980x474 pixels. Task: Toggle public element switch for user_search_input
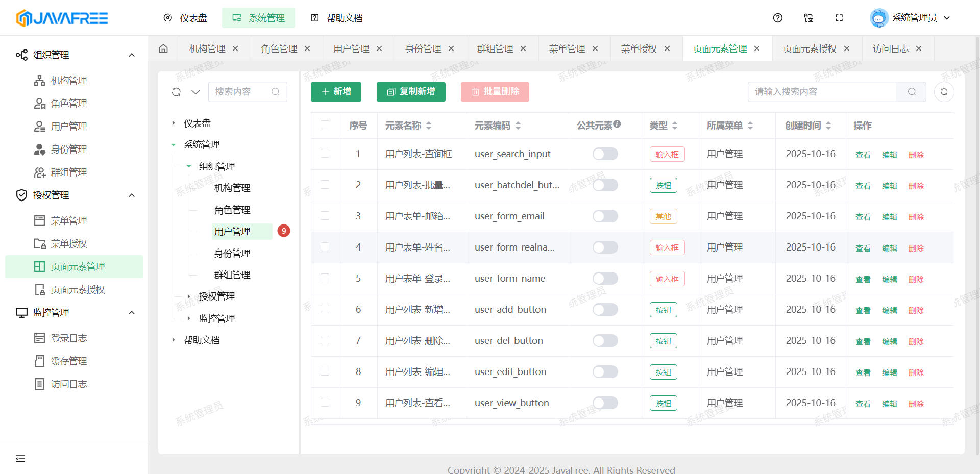point(605,154)
